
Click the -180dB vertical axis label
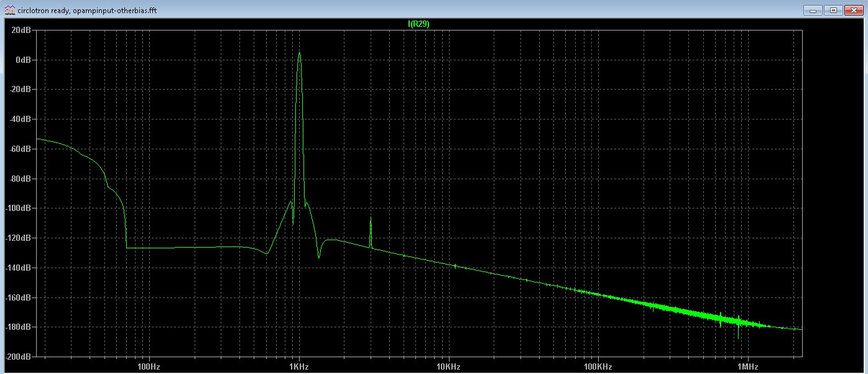click(x=19, y=327)
